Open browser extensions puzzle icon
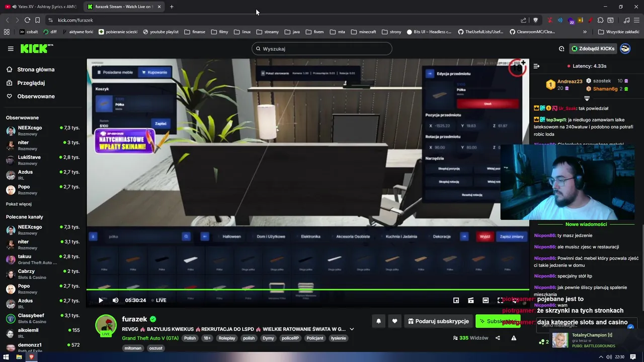This screenshot has width=644, height=362. 600,20
